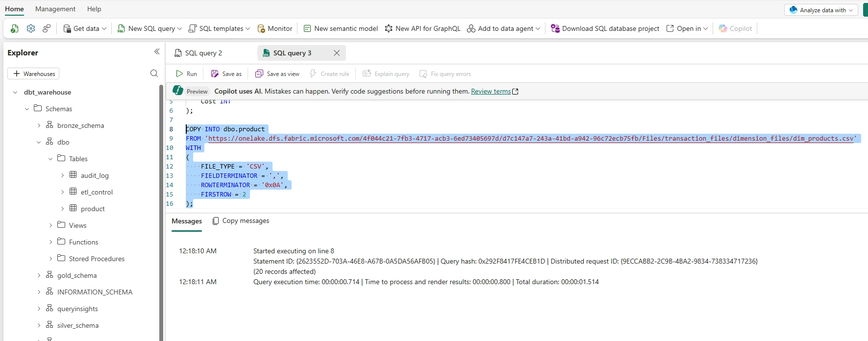The width and height of the screenshot is (868, 341).
Task: Open the Get data dropdown
Action: [85, 28]
